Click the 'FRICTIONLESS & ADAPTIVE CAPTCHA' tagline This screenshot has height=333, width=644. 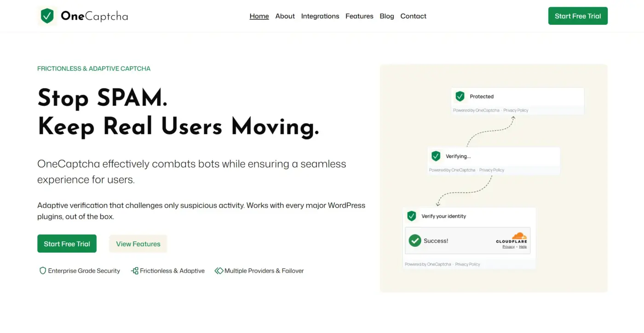94,69
